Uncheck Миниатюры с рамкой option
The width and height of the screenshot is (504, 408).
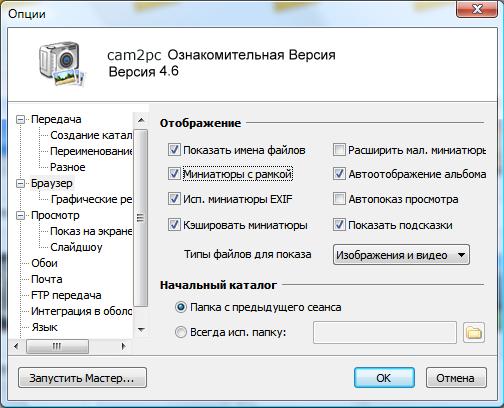(174, 174)
